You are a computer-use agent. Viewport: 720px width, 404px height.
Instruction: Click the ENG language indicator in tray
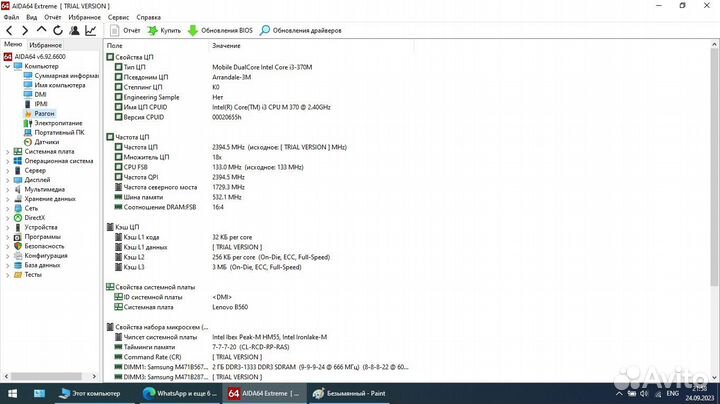[672, 393]
